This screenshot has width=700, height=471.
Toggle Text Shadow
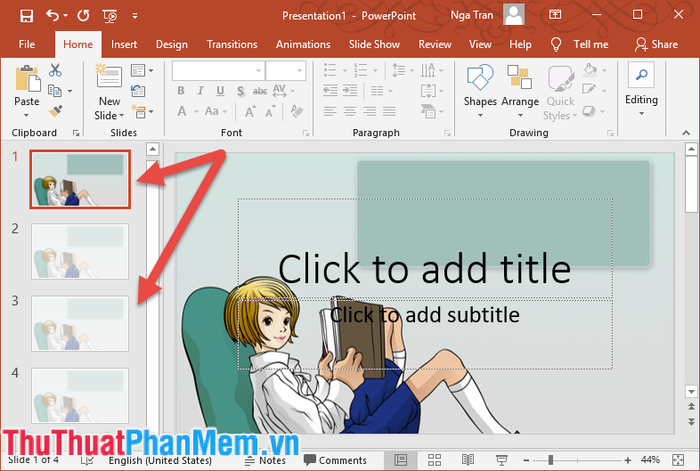[x=240, y=91]
